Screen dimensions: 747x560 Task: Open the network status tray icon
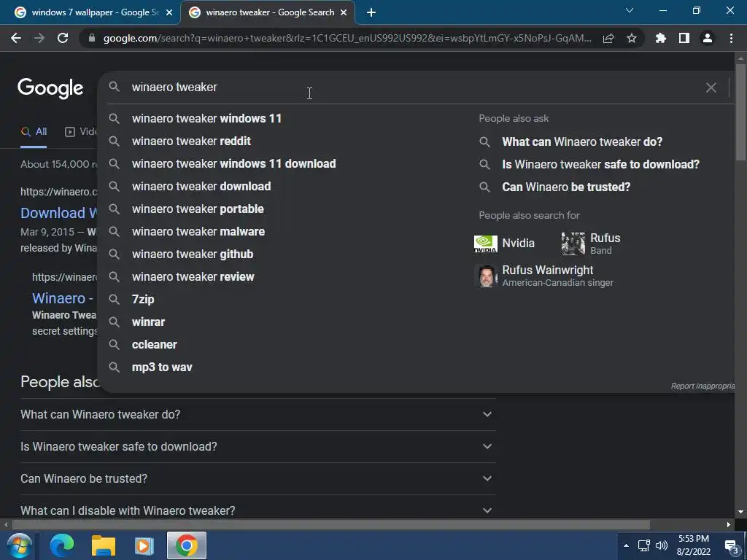(x=644, y=545)
